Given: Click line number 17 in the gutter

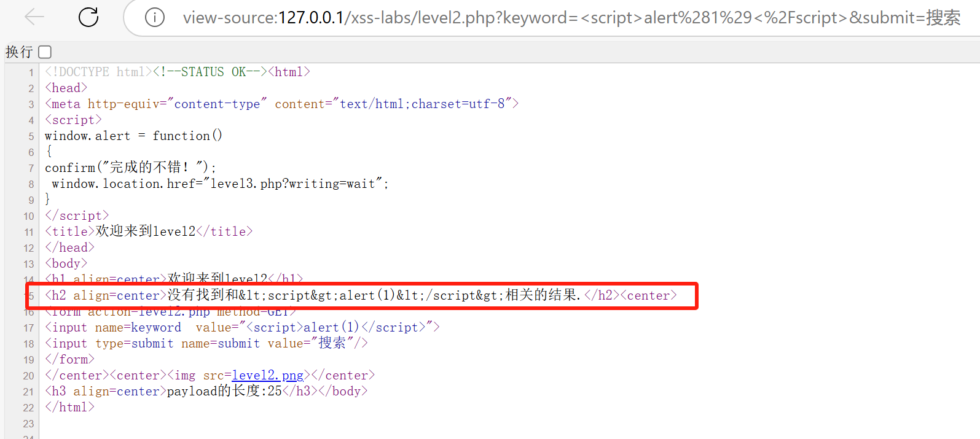Looking at the screenshot, I should click(29, 328).
